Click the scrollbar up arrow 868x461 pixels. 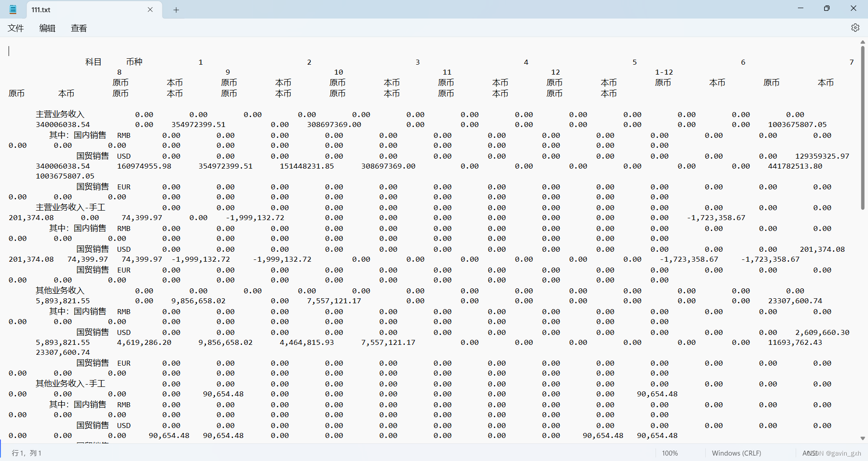(863, 42)
